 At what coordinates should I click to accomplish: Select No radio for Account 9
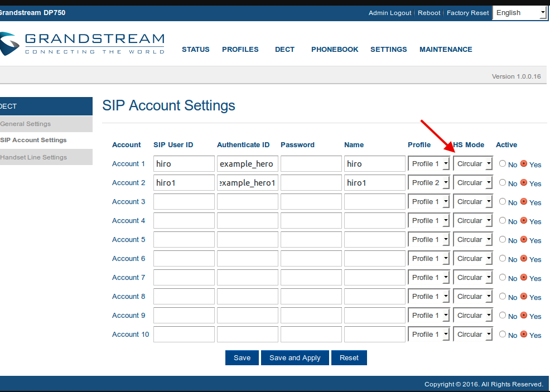(502, 315)
